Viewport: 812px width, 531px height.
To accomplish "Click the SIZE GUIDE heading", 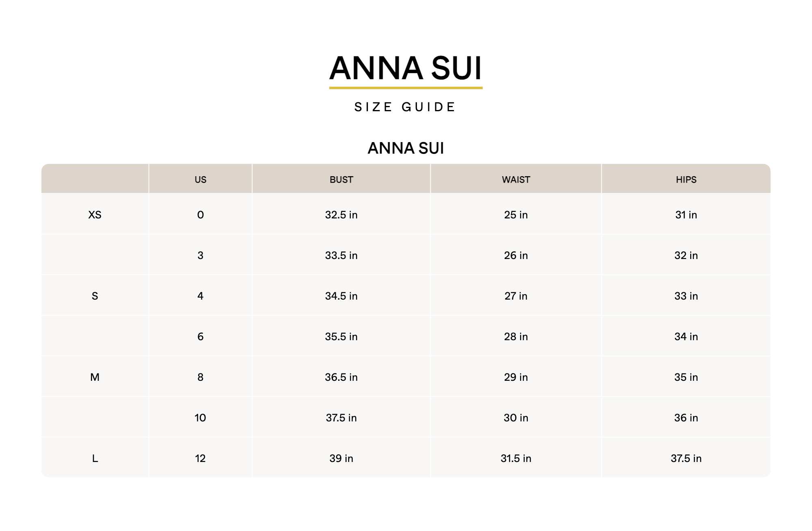I will (406, 107).
